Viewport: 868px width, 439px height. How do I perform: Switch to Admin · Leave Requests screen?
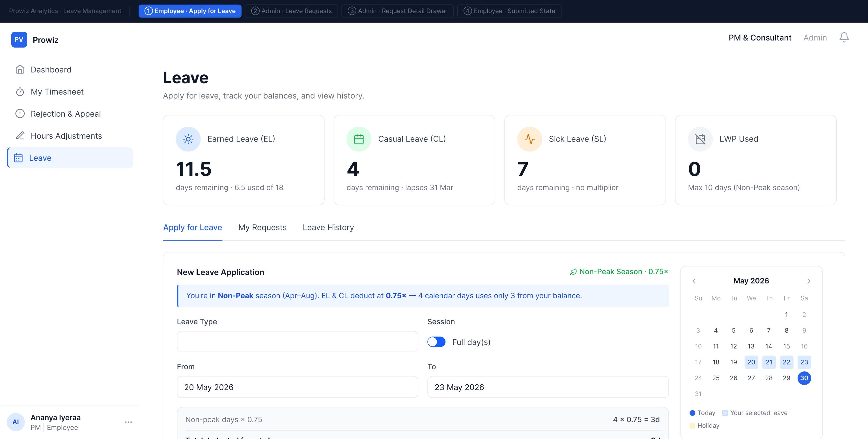click(x=292, y=11)
